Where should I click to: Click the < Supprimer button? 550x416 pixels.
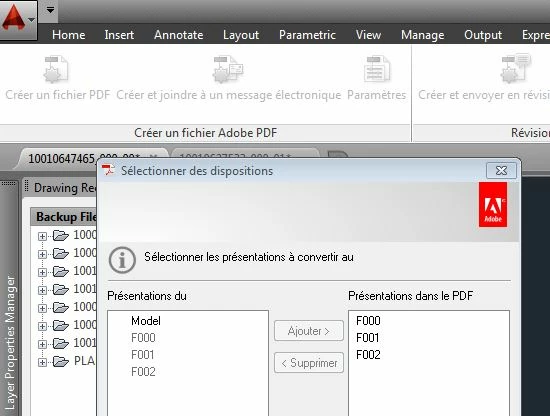pos(309,363)
